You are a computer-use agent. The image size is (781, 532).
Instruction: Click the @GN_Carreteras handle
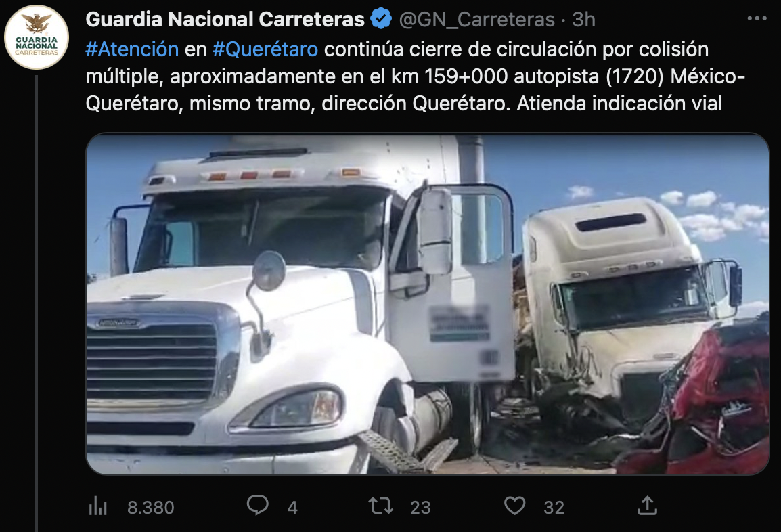(476, 20)
